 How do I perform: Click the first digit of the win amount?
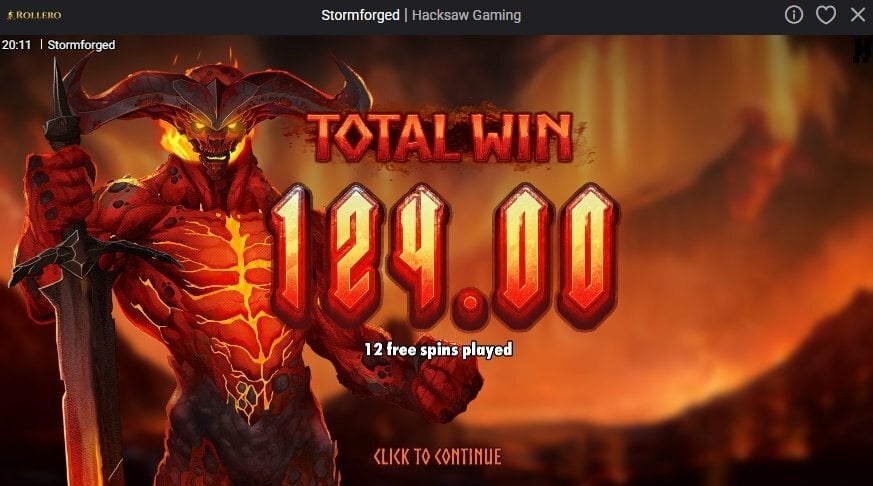pos(291,255)
